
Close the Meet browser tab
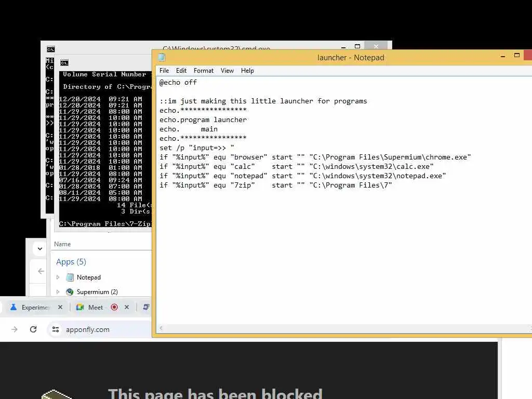point(127,307)
